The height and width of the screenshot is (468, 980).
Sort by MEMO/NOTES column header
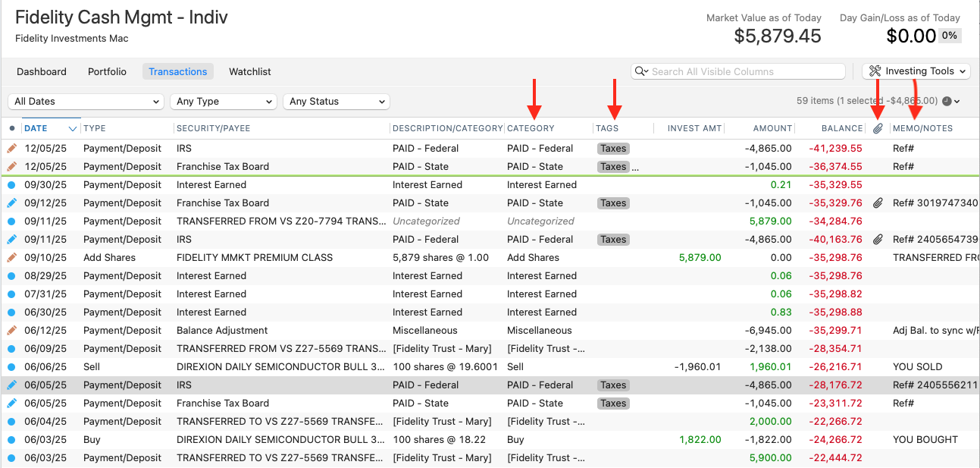[x=922, y=129]
